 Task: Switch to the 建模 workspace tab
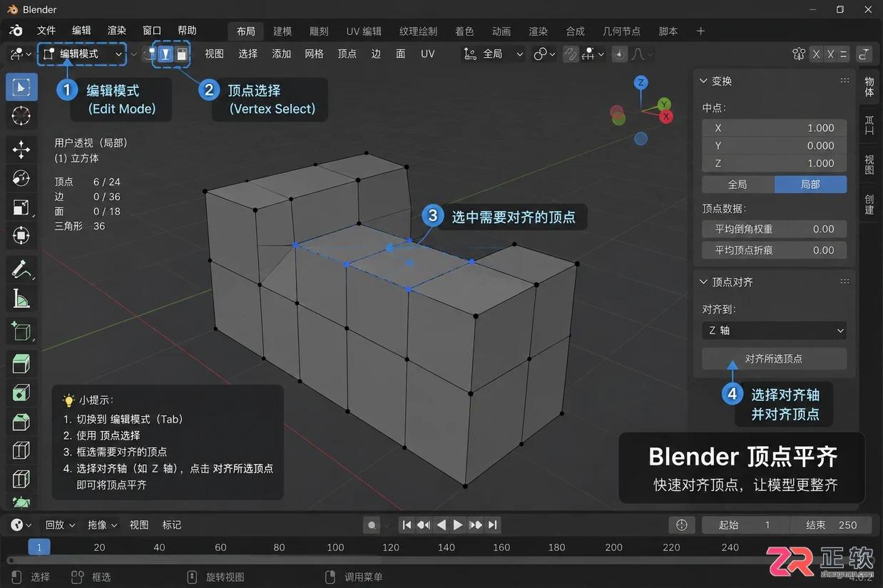282,31
